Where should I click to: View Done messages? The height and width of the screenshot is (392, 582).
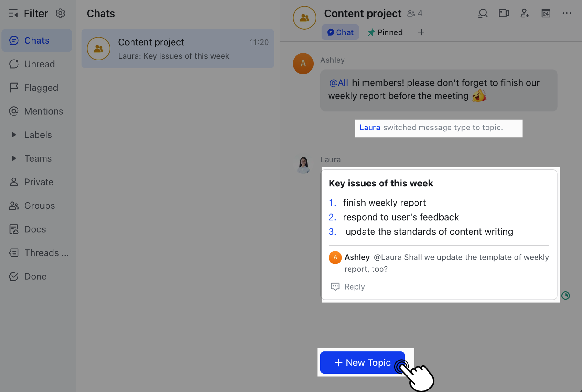pyautogui.click(x=35, y=276)
